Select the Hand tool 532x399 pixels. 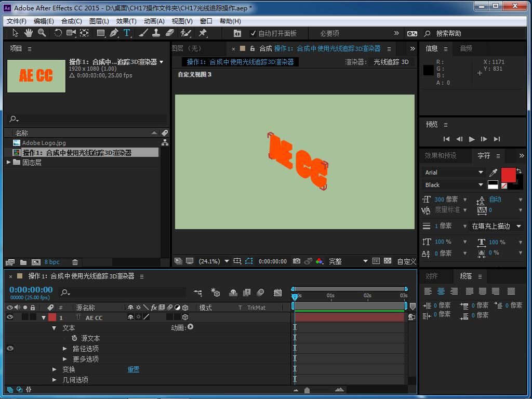tap(28, 33)
